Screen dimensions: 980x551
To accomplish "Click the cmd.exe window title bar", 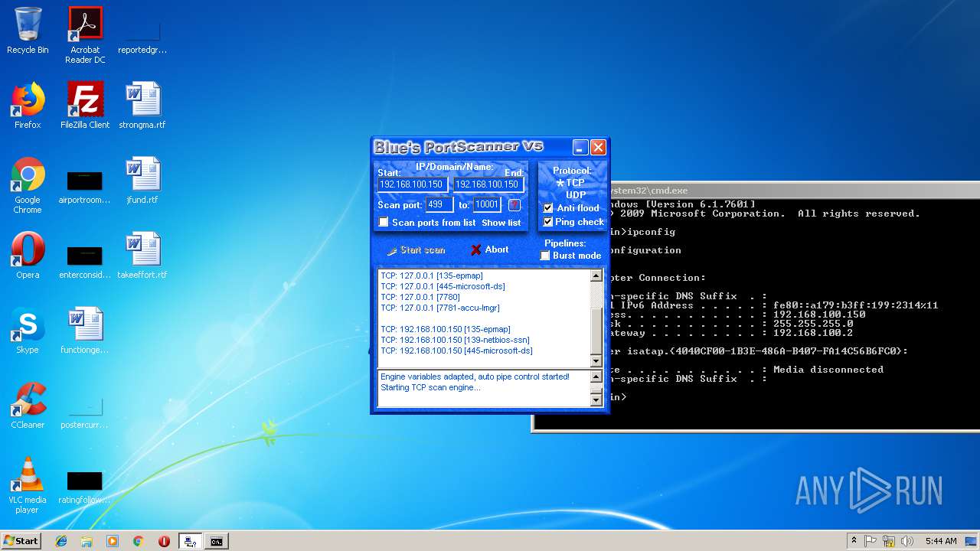I will pyautogui.click(x=795, y=190).
